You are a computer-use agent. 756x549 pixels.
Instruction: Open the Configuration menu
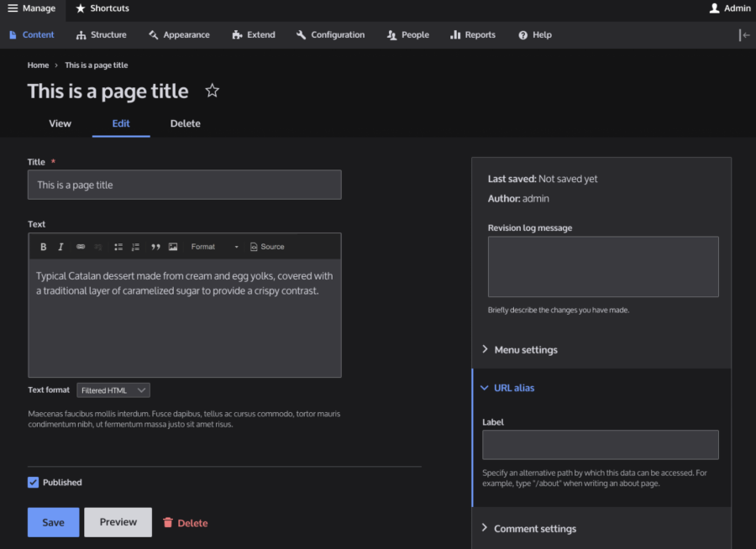click(331, 34)
